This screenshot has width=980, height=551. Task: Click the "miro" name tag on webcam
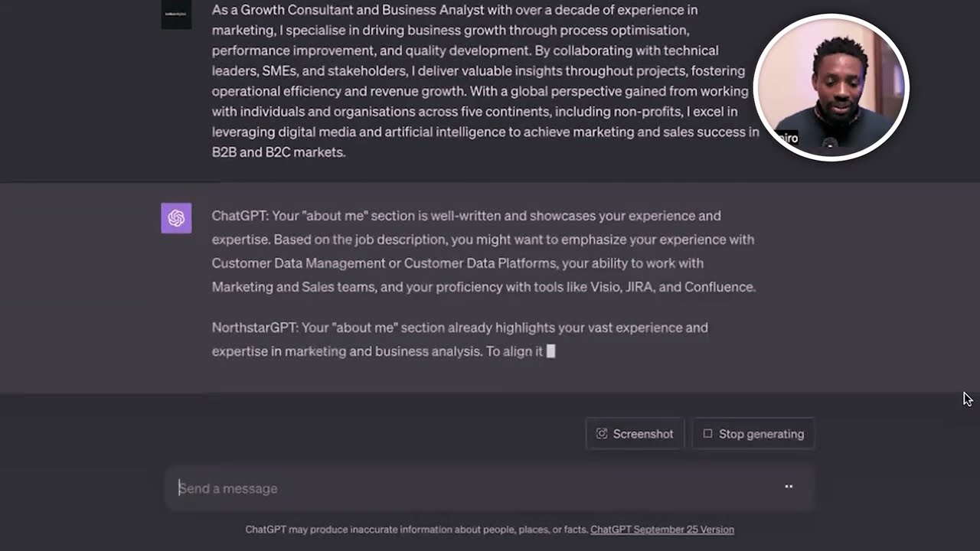click(x=786, y=139)
